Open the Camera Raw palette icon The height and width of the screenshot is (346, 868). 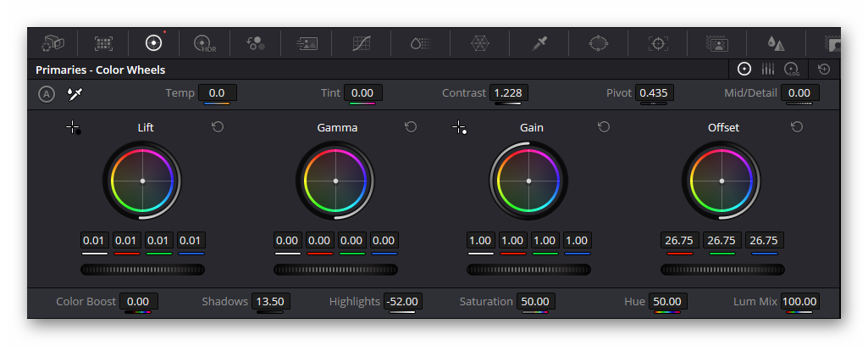click(x=53, y=43)
